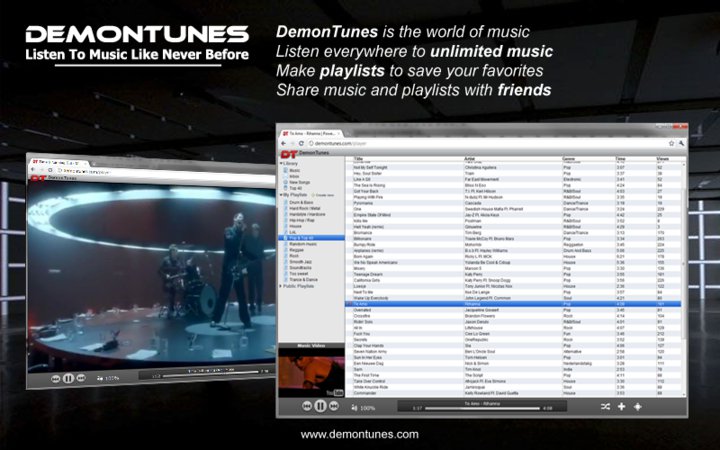Open the Trance & Dance playlist
720x450 pixels.
pos(303,280)
